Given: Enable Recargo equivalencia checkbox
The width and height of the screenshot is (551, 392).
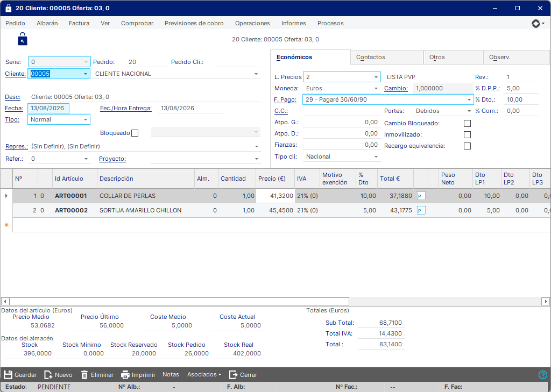Looking at the screenshot, I should (x=468, y=146).
